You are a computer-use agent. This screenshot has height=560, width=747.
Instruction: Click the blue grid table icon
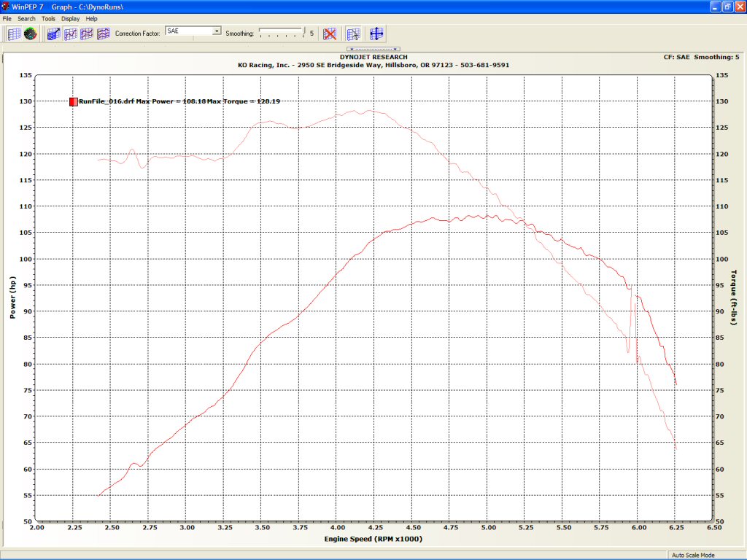click(x=14, y=34)
